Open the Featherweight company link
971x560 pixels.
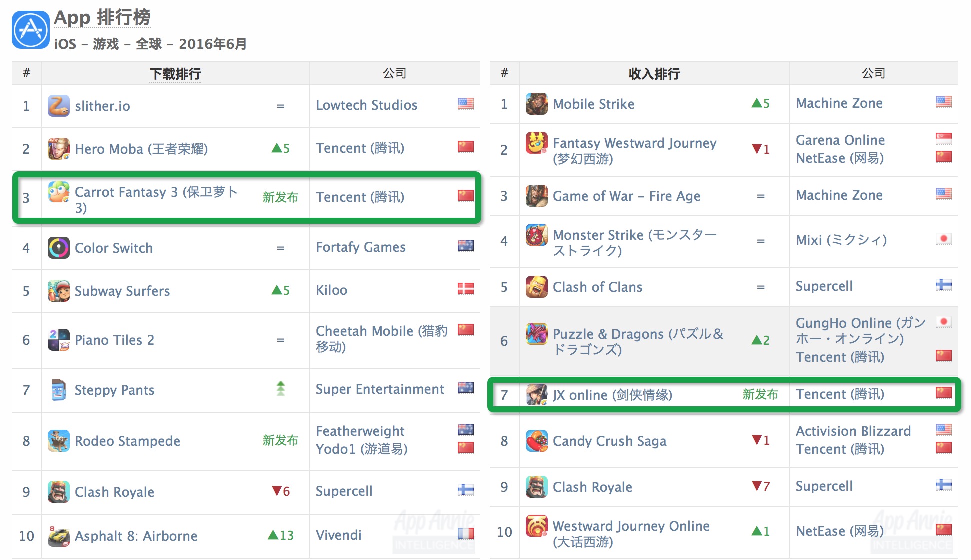(x=360, y=431)
